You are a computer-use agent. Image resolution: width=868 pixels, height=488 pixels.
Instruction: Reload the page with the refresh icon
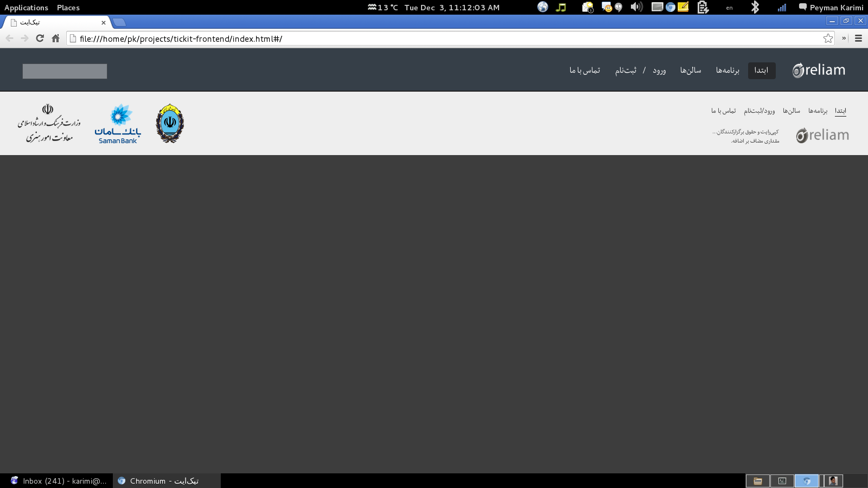coord(40,38)
